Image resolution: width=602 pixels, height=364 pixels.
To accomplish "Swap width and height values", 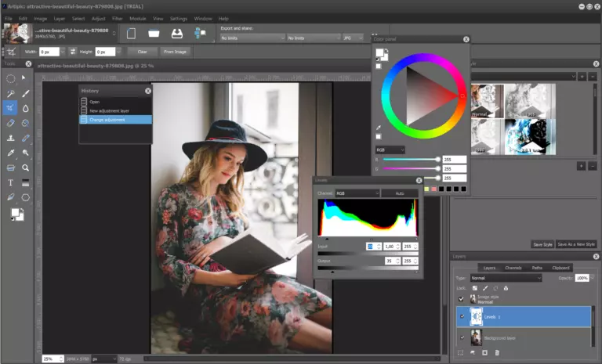I will (73, 52).
